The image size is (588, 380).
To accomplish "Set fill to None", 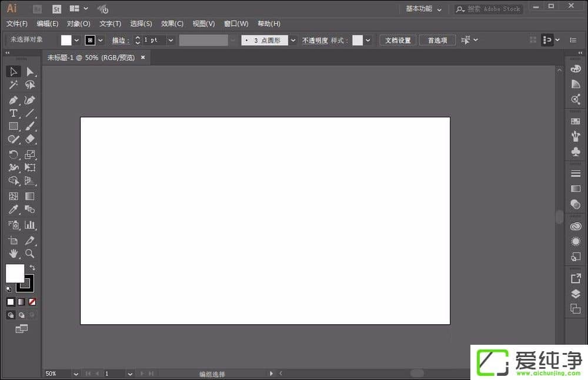I will coord(32,302).
